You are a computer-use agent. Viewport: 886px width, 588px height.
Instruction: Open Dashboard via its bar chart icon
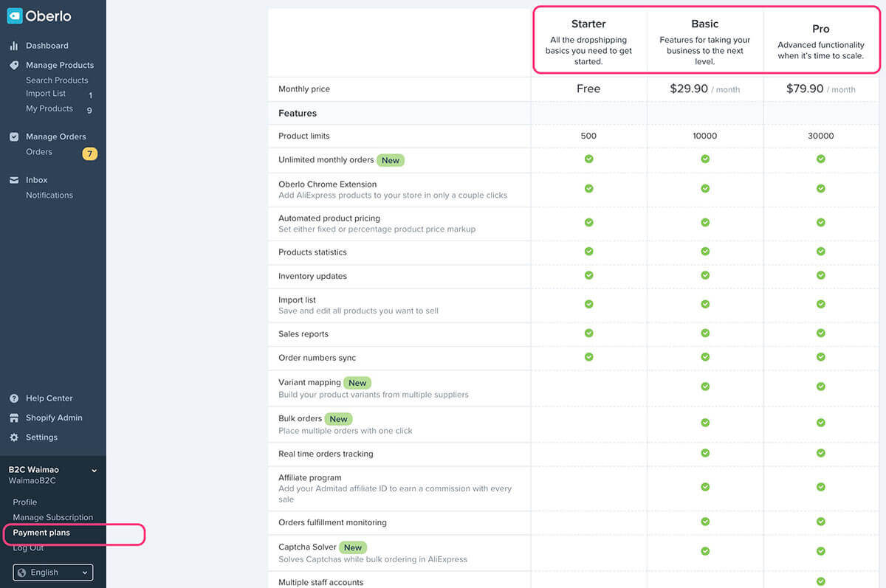[x=14, y=46]
